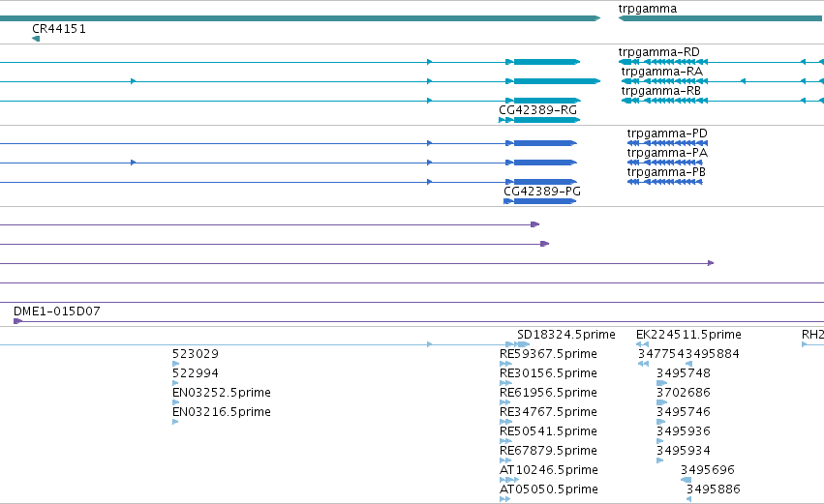Click the 3495746 feature label
824x504 pixels.
pos(684,412)
